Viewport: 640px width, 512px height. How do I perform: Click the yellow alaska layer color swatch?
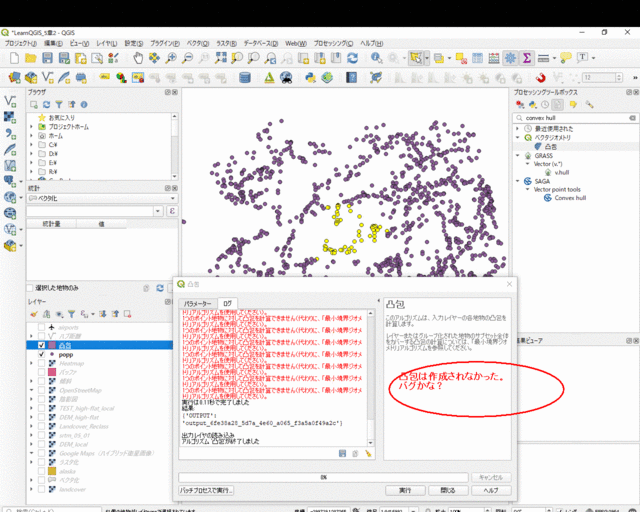[52, 471]
